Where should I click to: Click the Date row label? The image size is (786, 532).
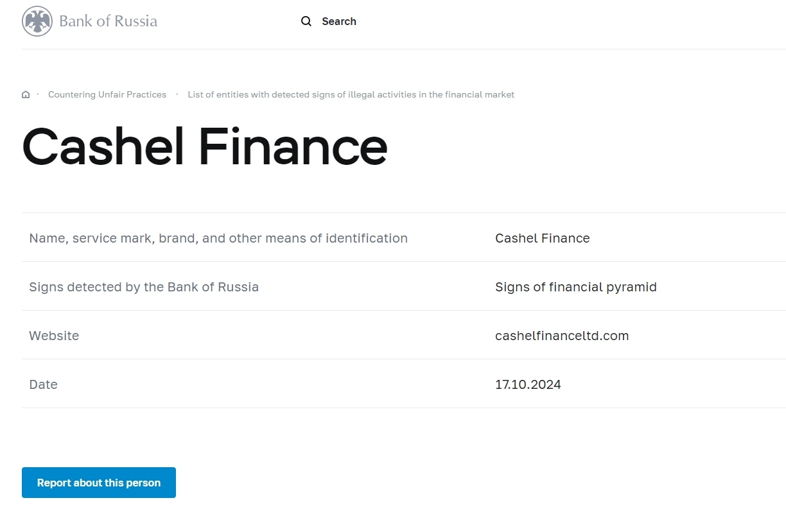(x=43, y=384)
